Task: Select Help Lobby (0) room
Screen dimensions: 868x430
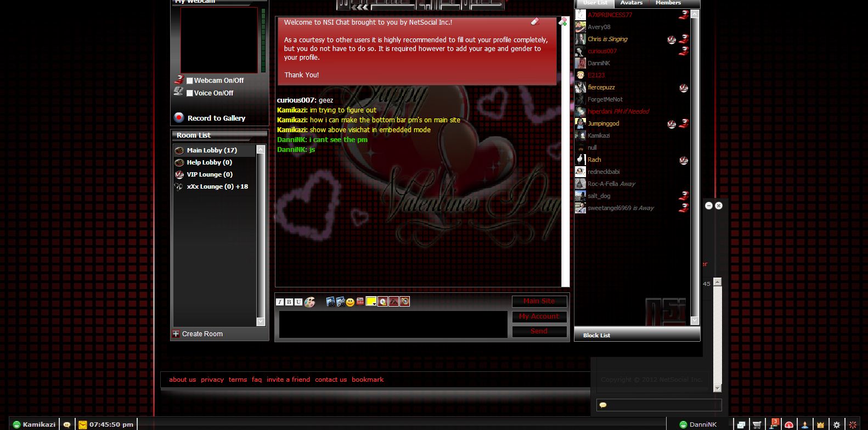Action: point(214,162)
